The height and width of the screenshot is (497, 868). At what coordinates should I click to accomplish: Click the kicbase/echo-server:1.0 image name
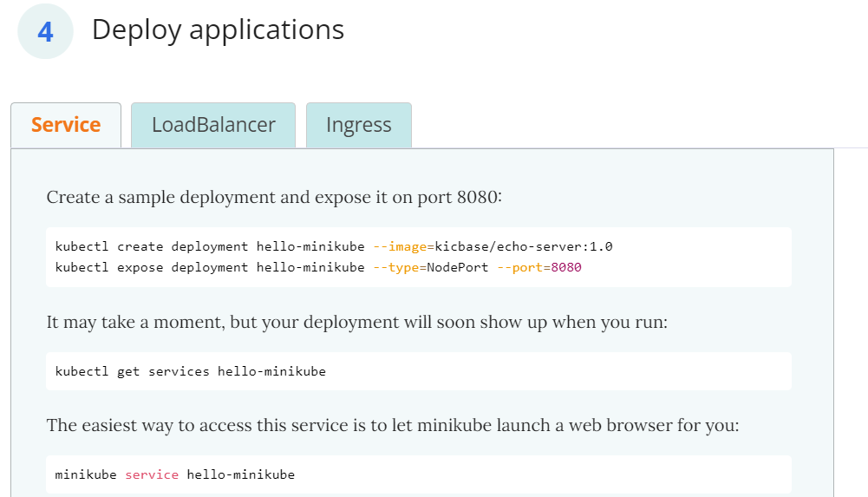[x=524, y=246]
